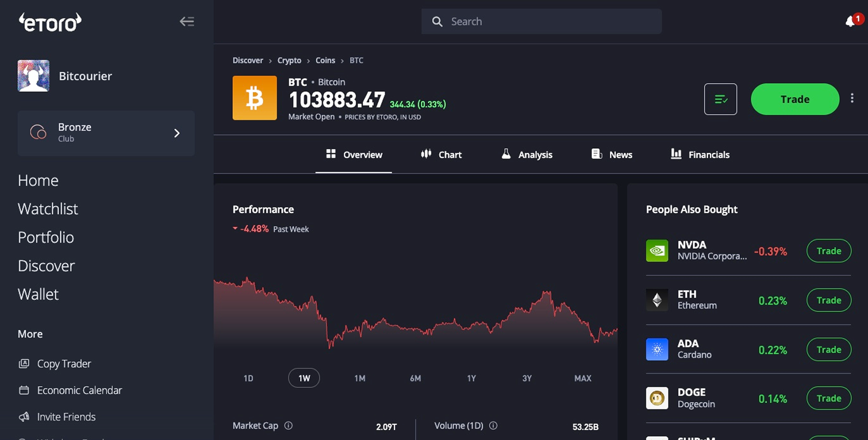Switch to the Chart tab

coord(441,155)
